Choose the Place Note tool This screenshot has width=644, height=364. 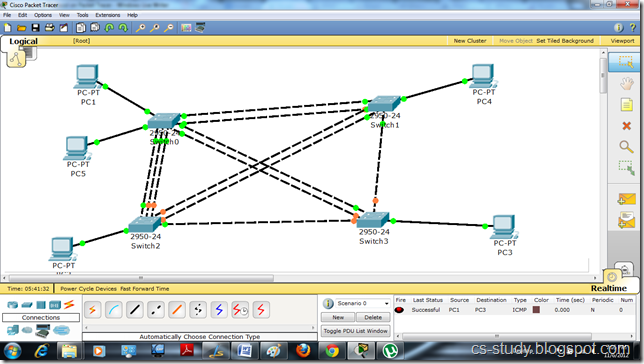tap(626, 105)
